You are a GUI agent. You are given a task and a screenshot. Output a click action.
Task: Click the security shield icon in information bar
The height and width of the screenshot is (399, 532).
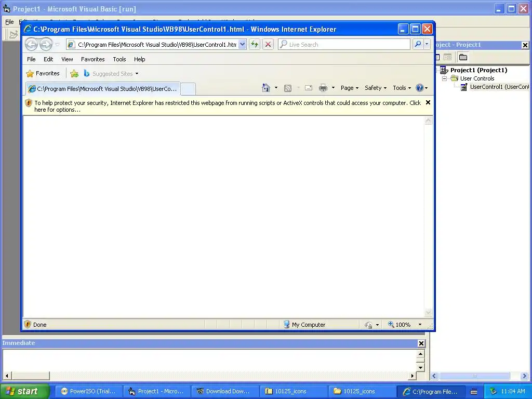29,103
